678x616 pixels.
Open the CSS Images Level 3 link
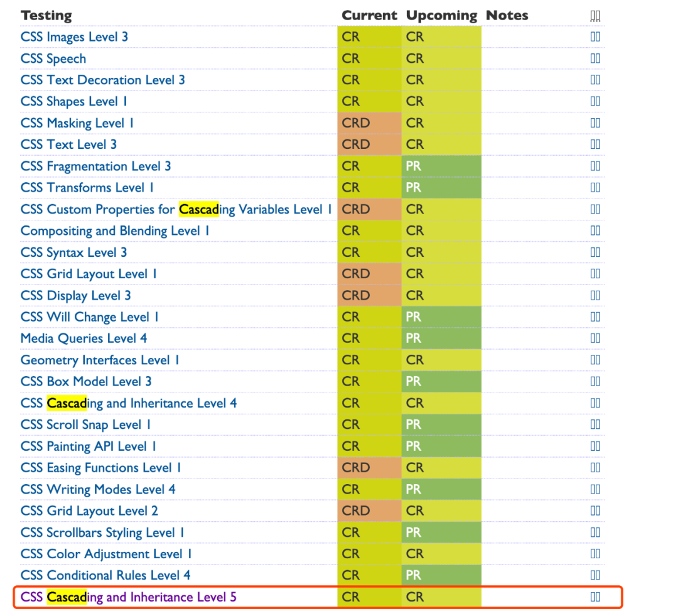pos(74,37)
